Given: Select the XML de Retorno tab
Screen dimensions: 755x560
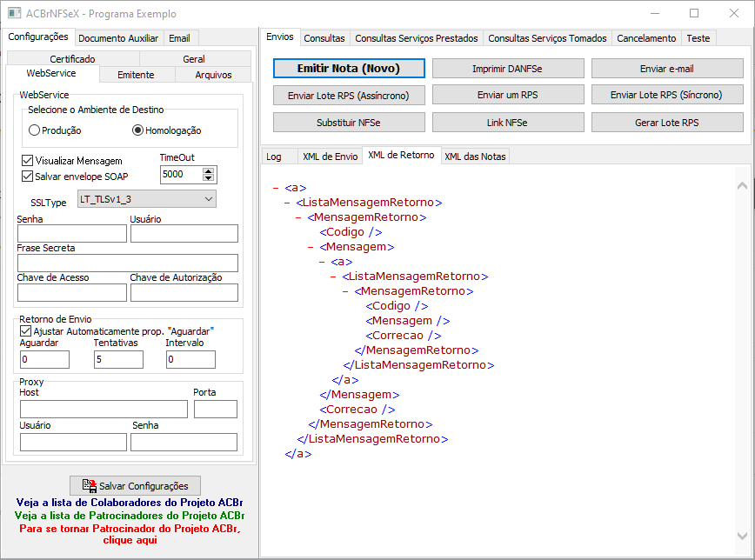Looking at the screenshot, I should tap(401, 155).
